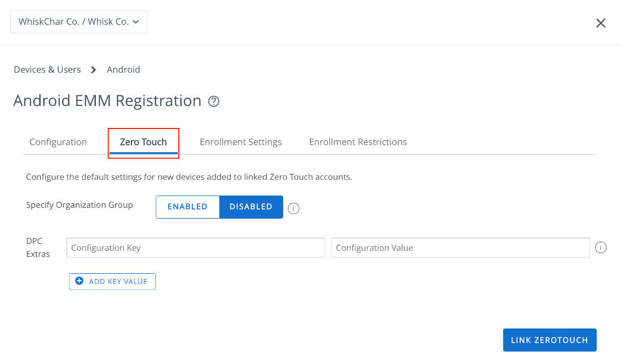Select the Zero Touch tab
This screenshot has width=620, height=364.
(x=143, y=141)
